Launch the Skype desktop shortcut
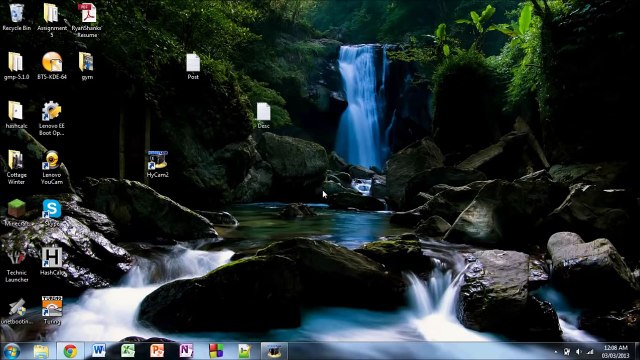The width and height of the screenshot is (640, 360). click(x=52, y=213)
